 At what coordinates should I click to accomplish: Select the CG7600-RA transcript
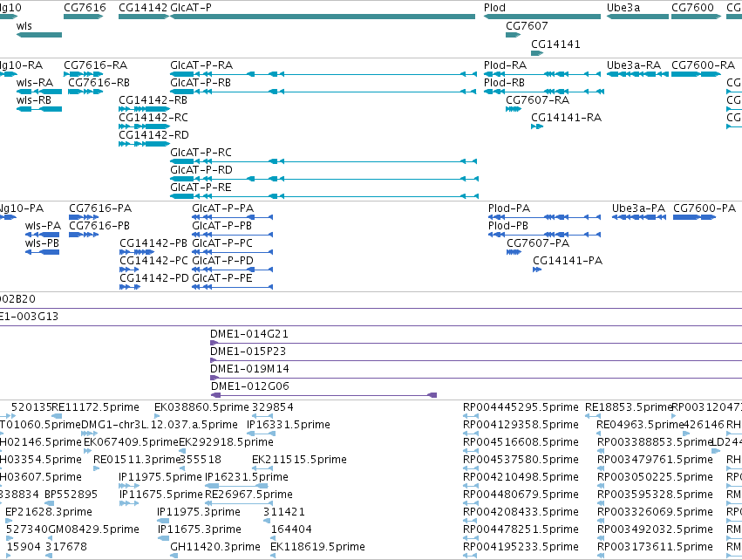696,74
